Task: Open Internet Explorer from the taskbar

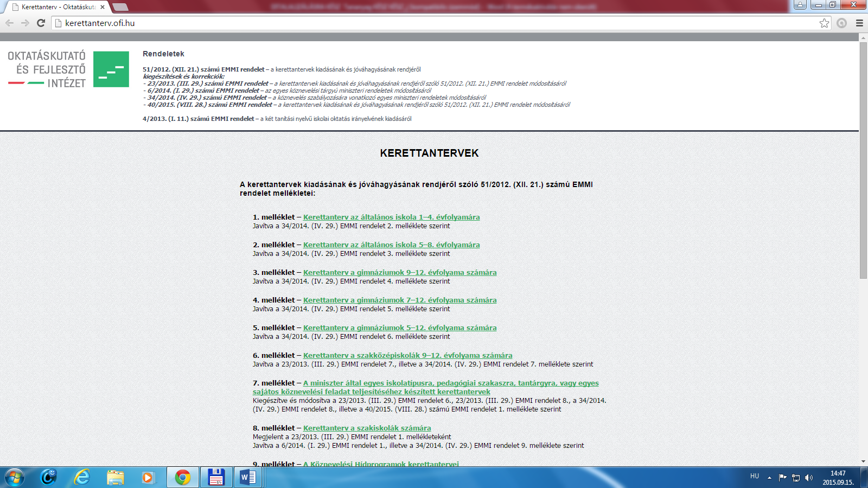Action: pyautogui.click(x=82, y=477)
